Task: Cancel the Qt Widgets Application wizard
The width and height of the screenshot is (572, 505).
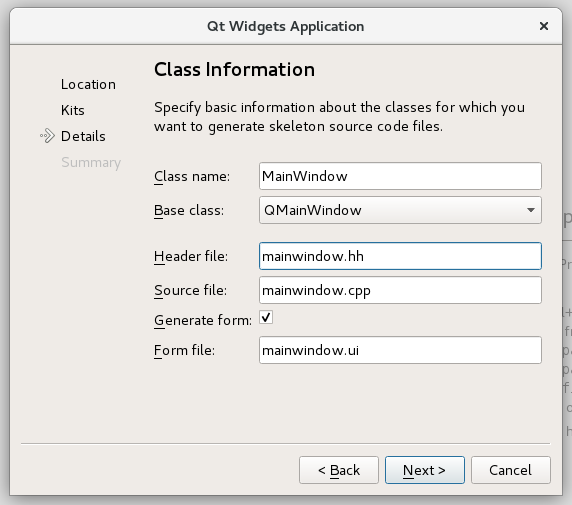Action: 511,470
